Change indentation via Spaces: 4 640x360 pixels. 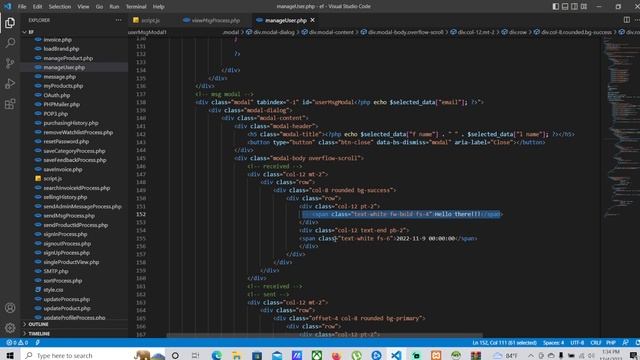(x=553, y=343)
